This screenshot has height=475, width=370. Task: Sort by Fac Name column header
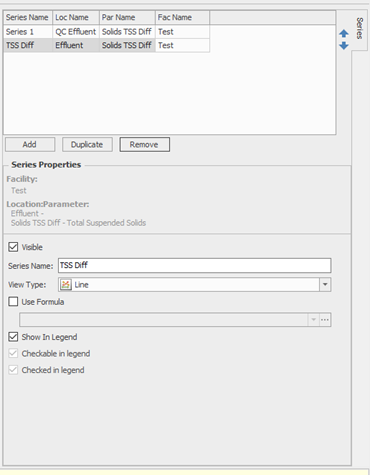[x=182, y=17]
